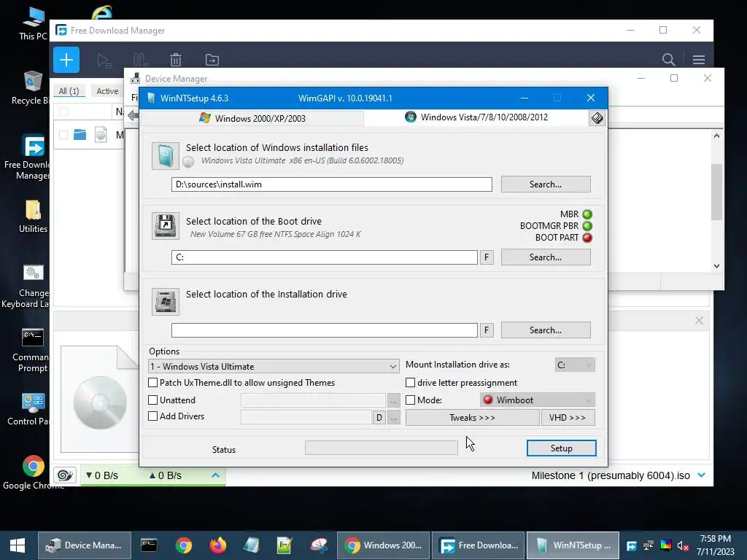Click the D button beside Add Drivers
This screenshot has width=747, height=560.
(x=379, y=418)
